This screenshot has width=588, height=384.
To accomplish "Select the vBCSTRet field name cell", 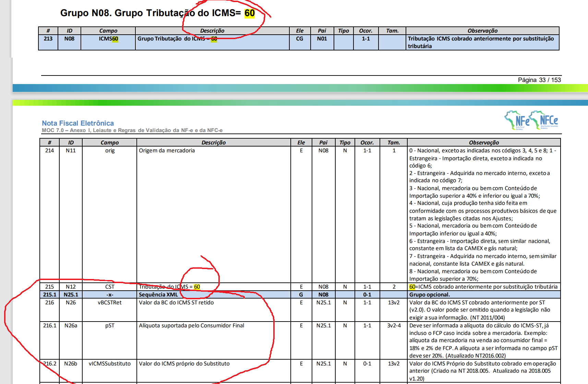I will 110,303.
